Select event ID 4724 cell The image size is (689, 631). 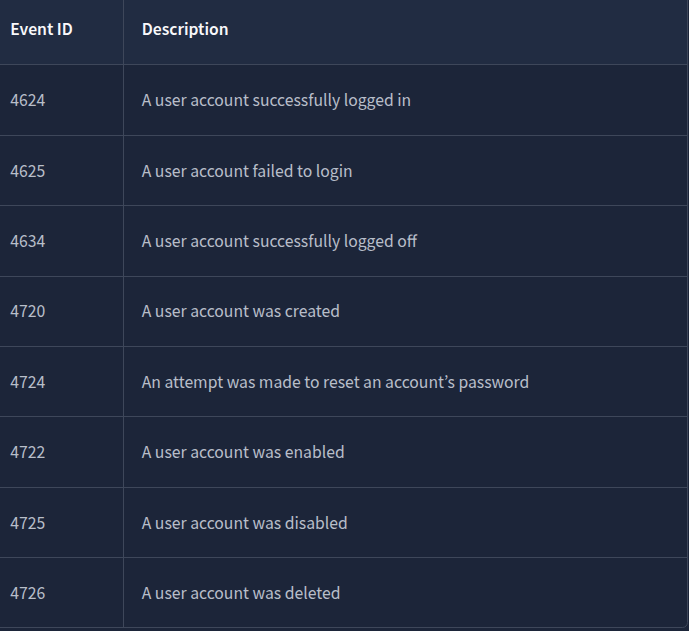[28, 382]
